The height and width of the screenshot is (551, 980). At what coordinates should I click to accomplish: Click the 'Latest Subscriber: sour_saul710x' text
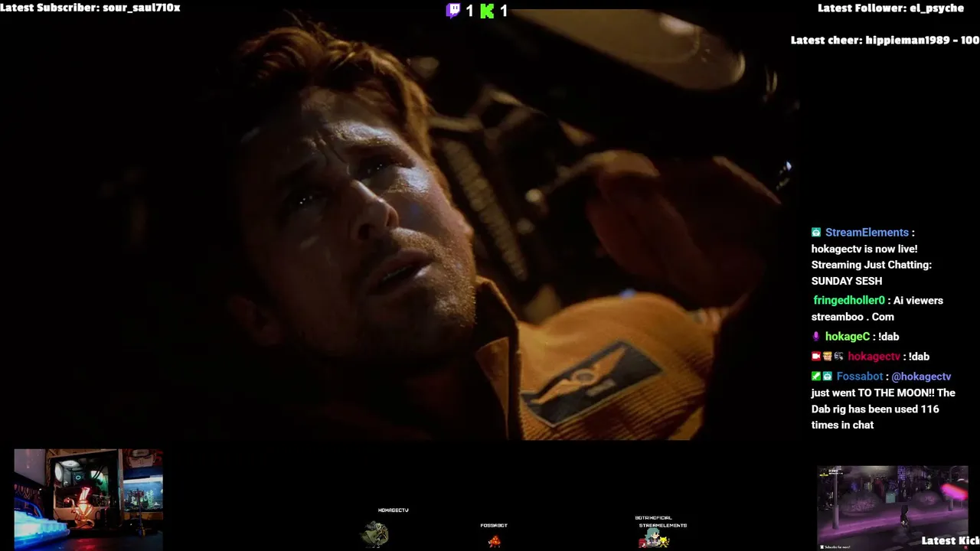click(90, 8)
